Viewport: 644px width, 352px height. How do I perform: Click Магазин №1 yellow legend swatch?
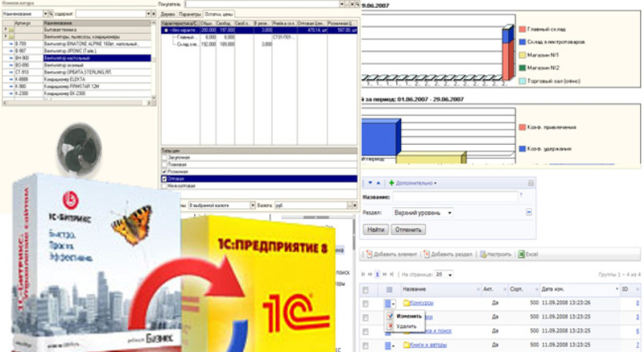coord(522,54)
